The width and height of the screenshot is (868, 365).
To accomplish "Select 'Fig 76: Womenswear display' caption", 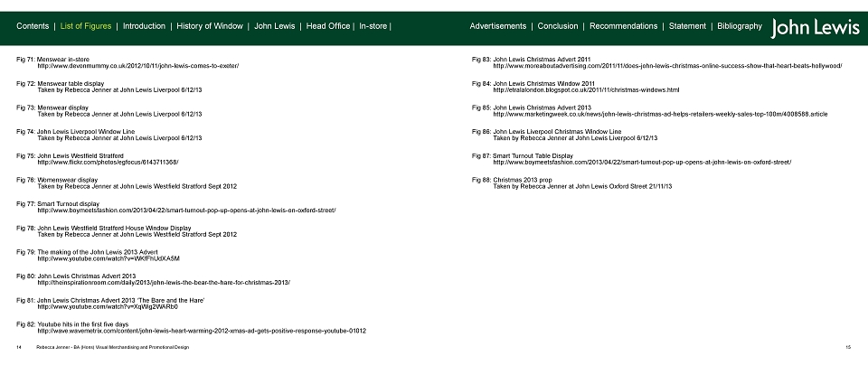I will pos(57,180).
